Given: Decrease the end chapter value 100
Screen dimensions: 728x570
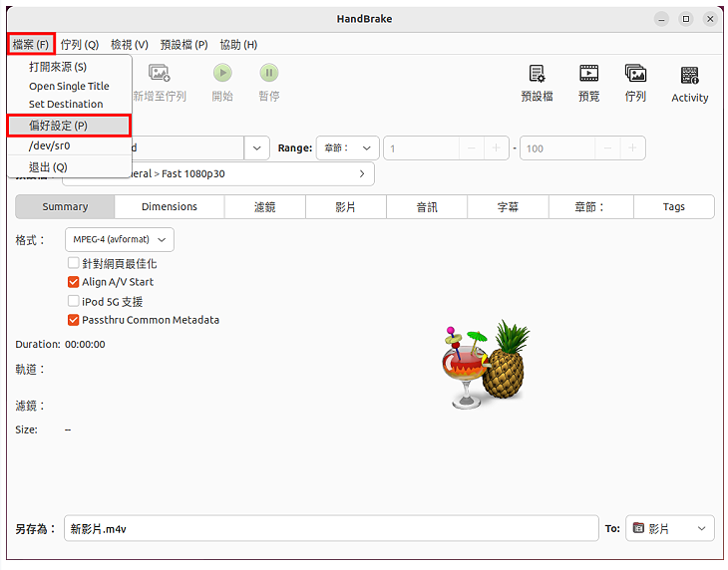Looking at the screenshot, I should [x=607, y=148].
